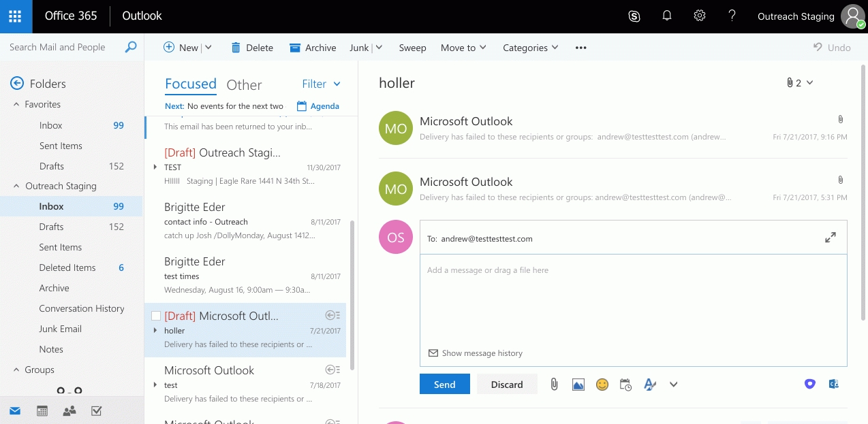Collapse the Outreach Staging folder tree
868x424 pixels.
(x=17, y=186)
